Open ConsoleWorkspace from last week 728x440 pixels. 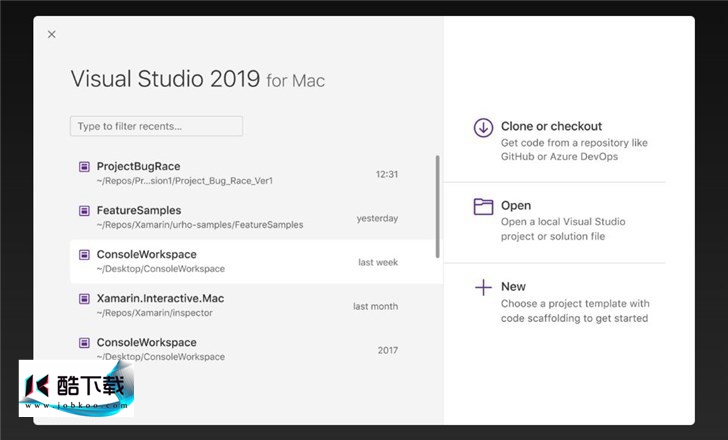pyautogui.click(x=255, y=261)
